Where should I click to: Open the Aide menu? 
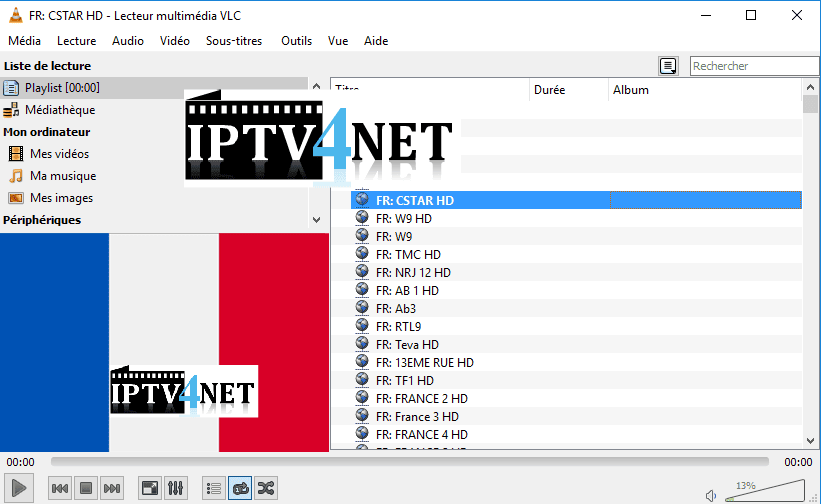pos(376,41)
